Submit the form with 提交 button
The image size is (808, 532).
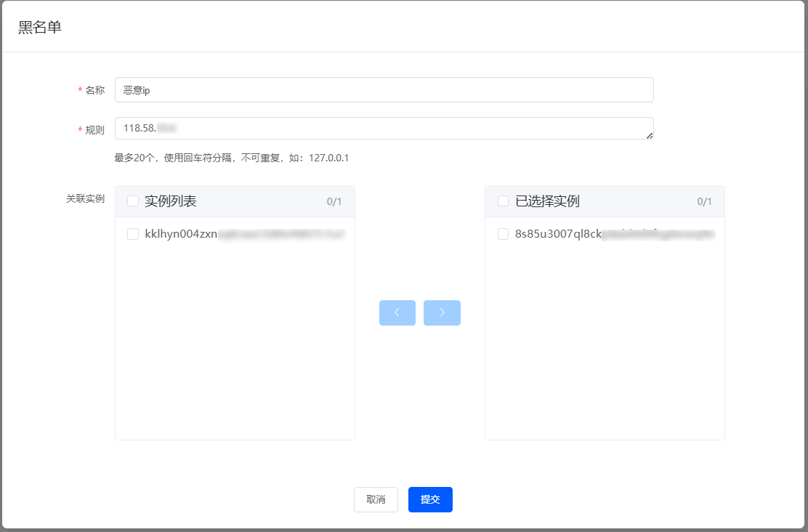[x=430, y=499]
